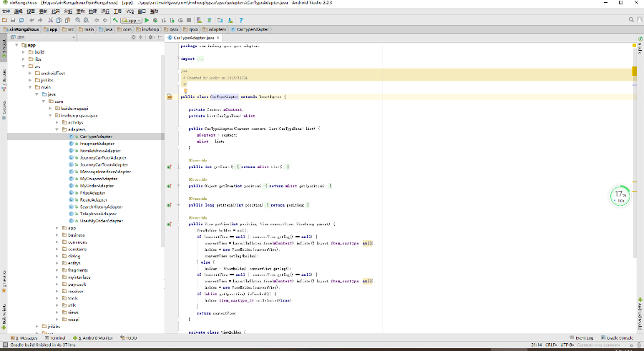Click the adapters breadcrumb in navigation bar
The image size is (644, 351).
point(215,29)
